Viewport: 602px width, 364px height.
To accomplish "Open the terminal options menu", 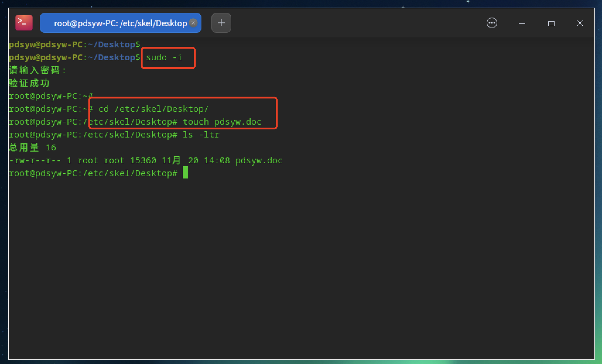I will click(x=492, y=23).
